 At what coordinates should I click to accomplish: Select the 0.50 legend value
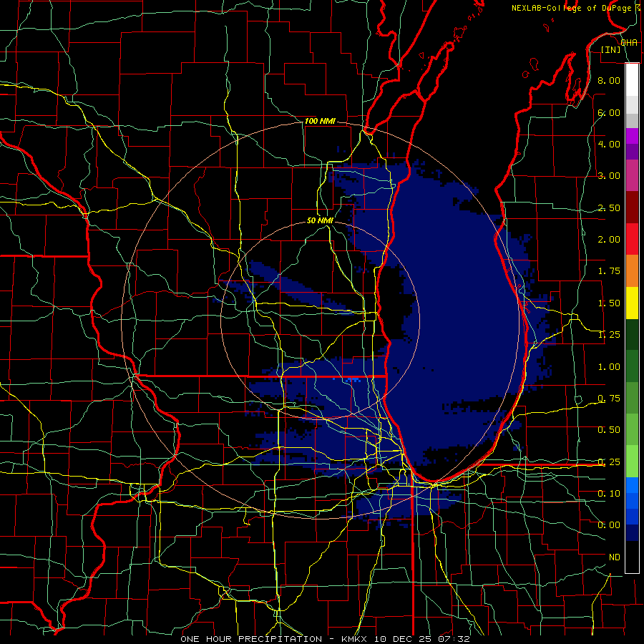click(609, 430)
